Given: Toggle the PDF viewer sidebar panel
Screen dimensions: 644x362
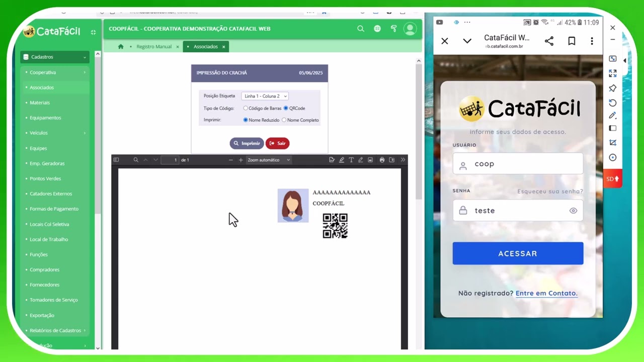Looking at the screenshot, I should coord(116,160).
